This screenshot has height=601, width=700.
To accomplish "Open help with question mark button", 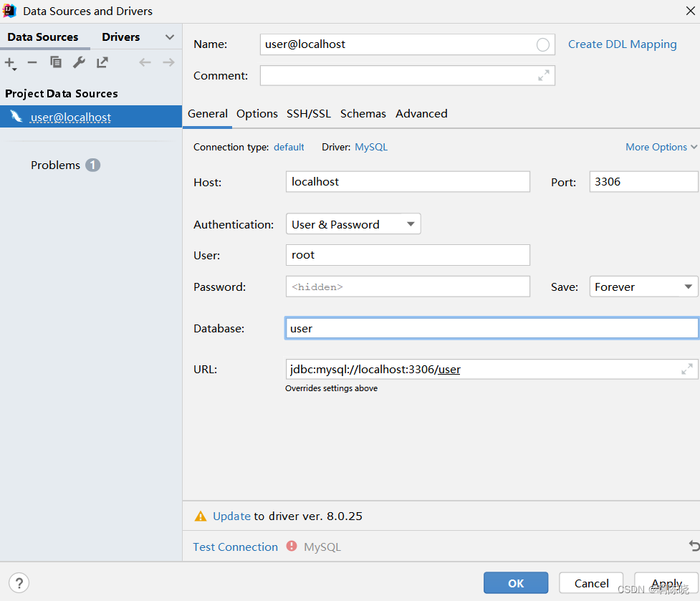I will click(x=19, y=582).
